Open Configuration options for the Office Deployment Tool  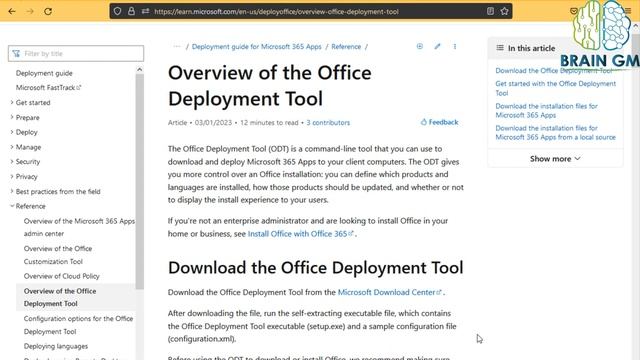click(x=78, y=325)
